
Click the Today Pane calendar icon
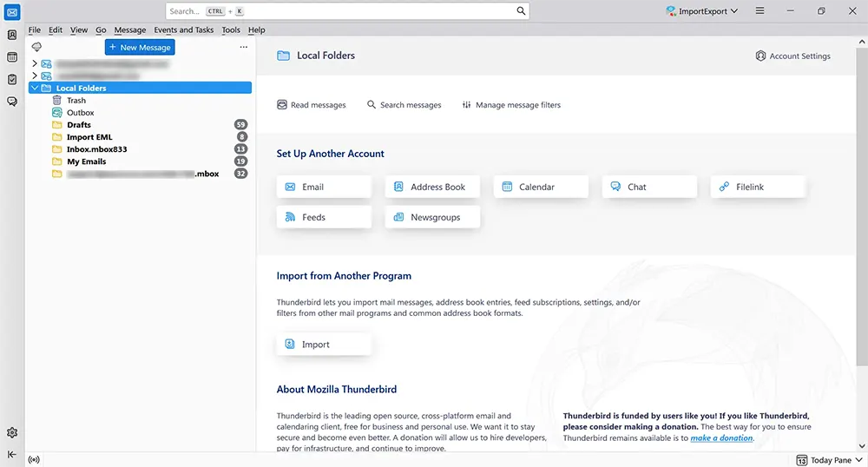pyautogui.click(x=801, y=460)
